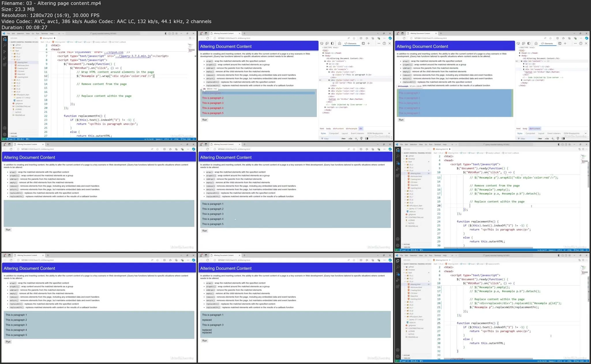This screenshot has width=591, height=364.
Task: Click refresh icon in middle-left browser frame
Action: [11, 149]
